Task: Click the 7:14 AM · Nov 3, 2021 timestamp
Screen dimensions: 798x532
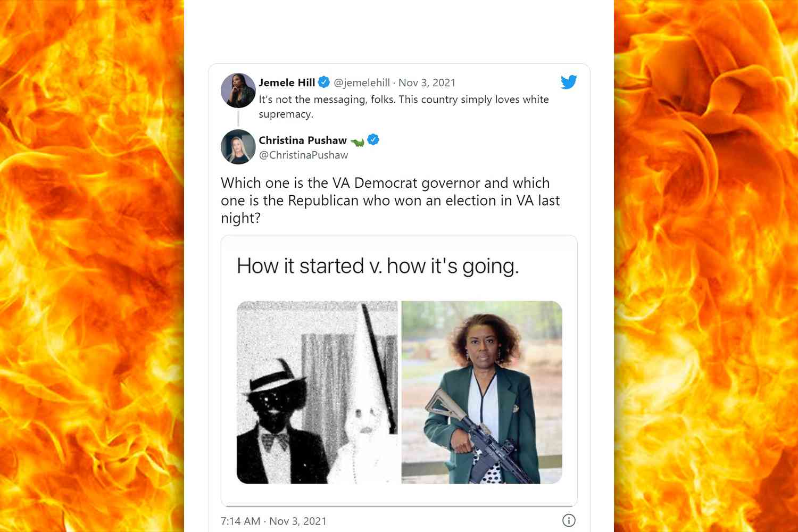Action: point(273,521)
